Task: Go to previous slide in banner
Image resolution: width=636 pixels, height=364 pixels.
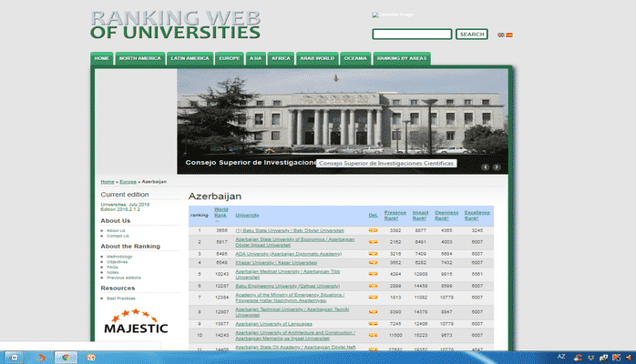Action: tap(486, 167)
